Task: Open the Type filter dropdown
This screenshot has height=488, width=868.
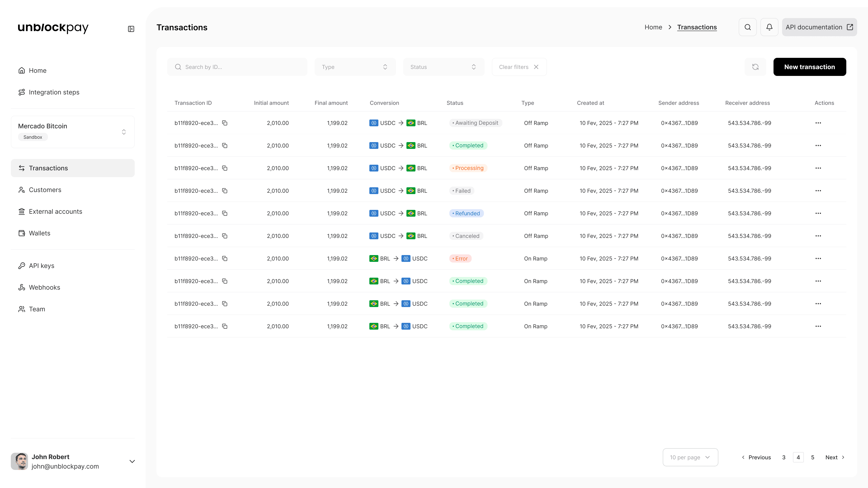Action: [x=355, y=67]
